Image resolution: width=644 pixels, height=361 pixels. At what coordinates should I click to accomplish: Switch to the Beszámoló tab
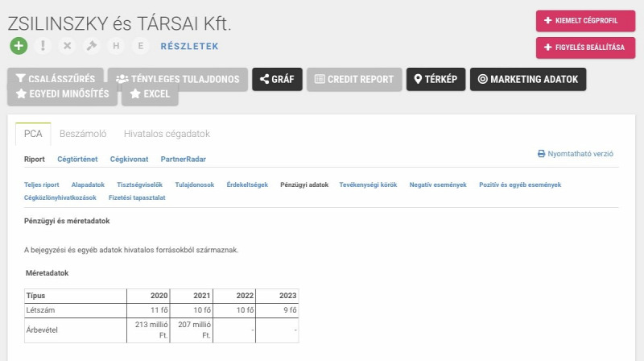tap(83, 134)
